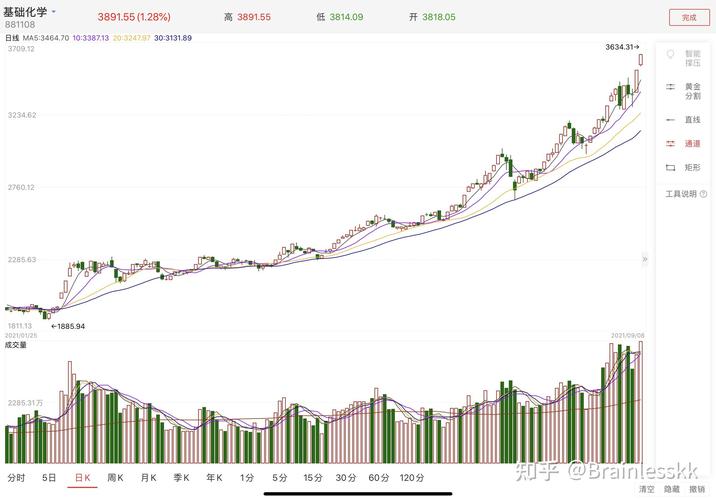Change the period to 季K
The image size is (716, 500).
tap(181, 477)
